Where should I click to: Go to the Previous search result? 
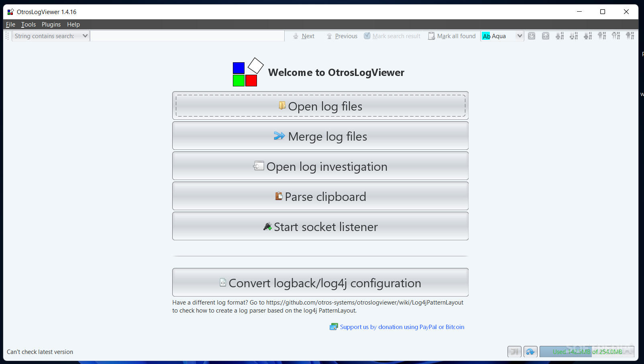click(342, 36)
